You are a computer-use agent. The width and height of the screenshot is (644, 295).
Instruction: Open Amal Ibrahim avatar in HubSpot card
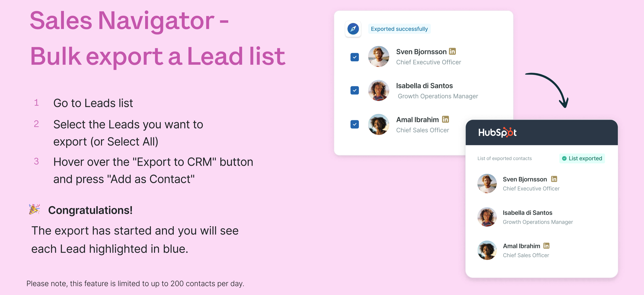point(487,250)
